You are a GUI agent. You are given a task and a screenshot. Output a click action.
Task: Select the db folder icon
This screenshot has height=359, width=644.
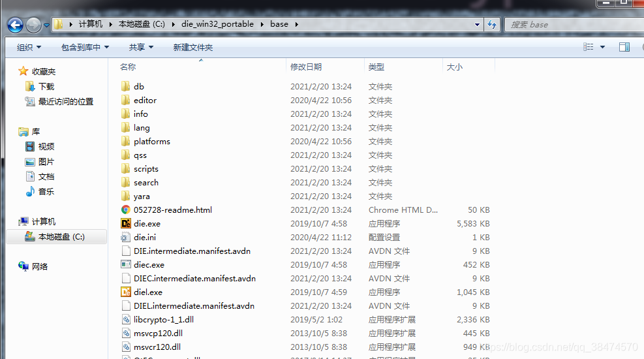click(126, 86)
